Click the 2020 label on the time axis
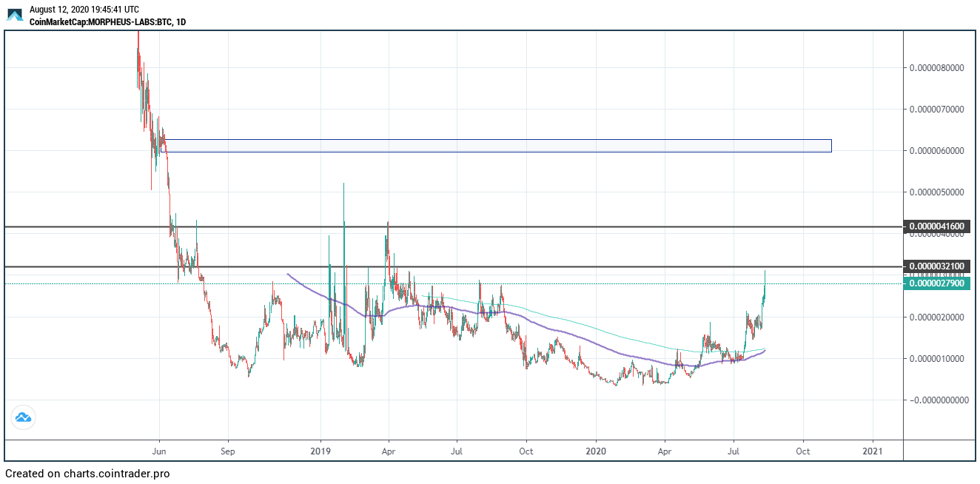980x484 pixels. (x=596, y=450)
